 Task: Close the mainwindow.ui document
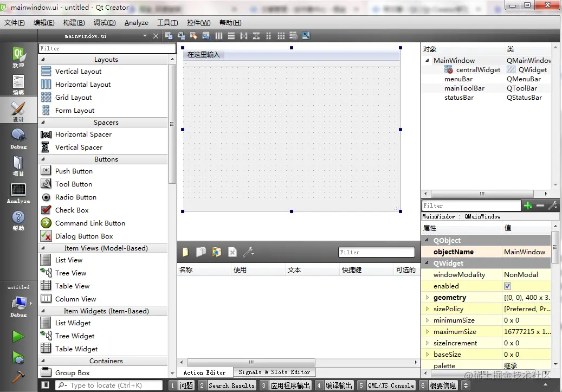tap(156, 36)
